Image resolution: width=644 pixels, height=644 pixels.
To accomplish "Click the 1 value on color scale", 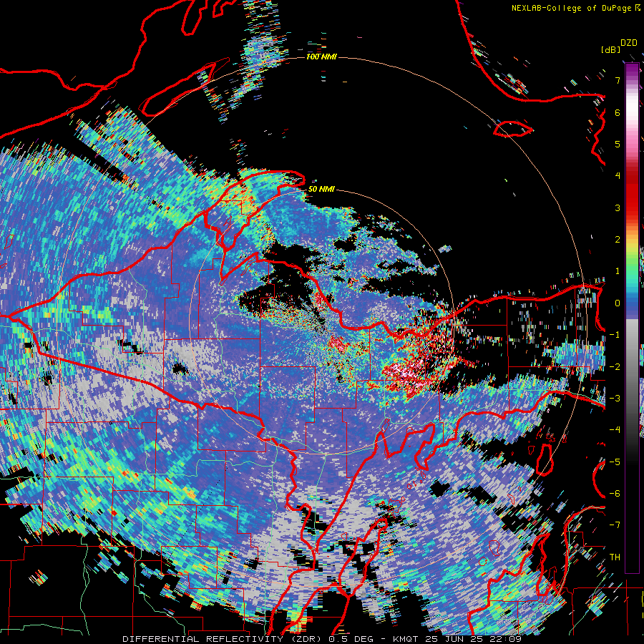I will (618, 271).
